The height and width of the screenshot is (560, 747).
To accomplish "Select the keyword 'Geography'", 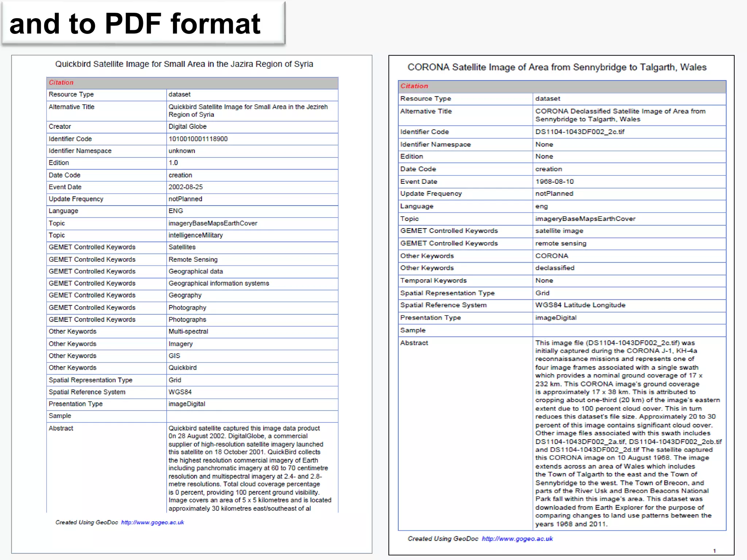I will 185,296.
